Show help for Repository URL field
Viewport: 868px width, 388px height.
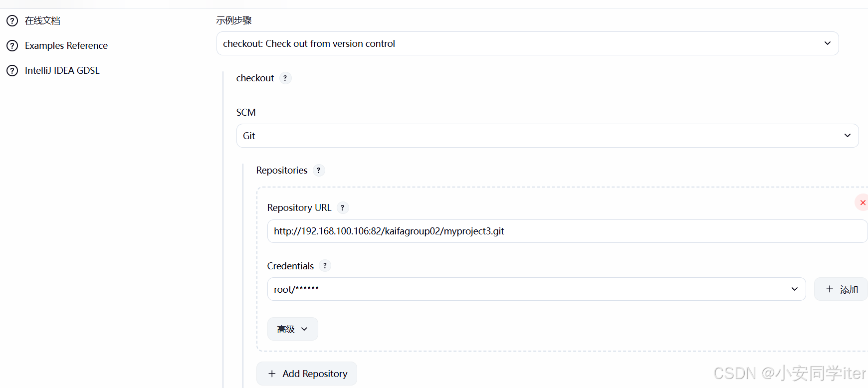pyautogui.click(x=343, y=208)
